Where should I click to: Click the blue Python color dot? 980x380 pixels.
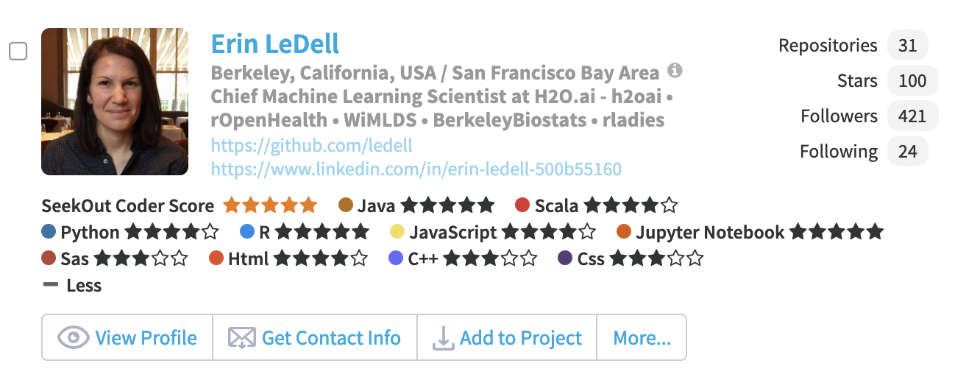point(49,233)
